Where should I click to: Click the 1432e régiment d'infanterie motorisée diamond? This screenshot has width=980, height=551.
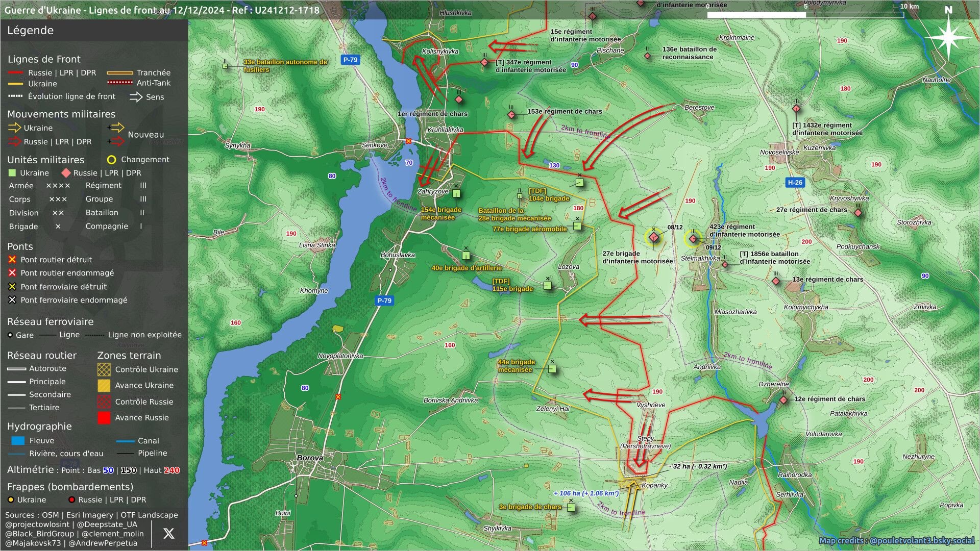click(x=796, y=109)
